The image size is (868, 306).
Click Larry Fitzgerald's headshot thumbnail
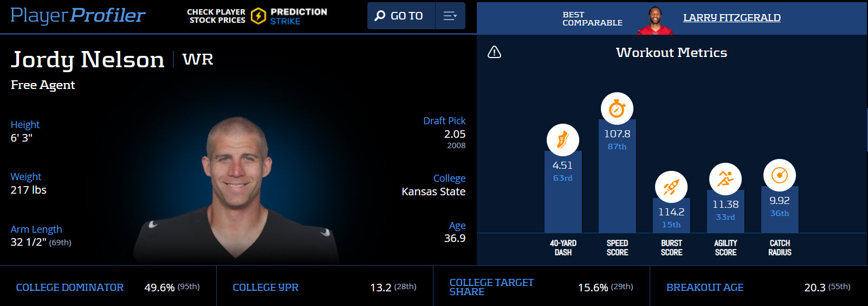[x=655, y=21]
